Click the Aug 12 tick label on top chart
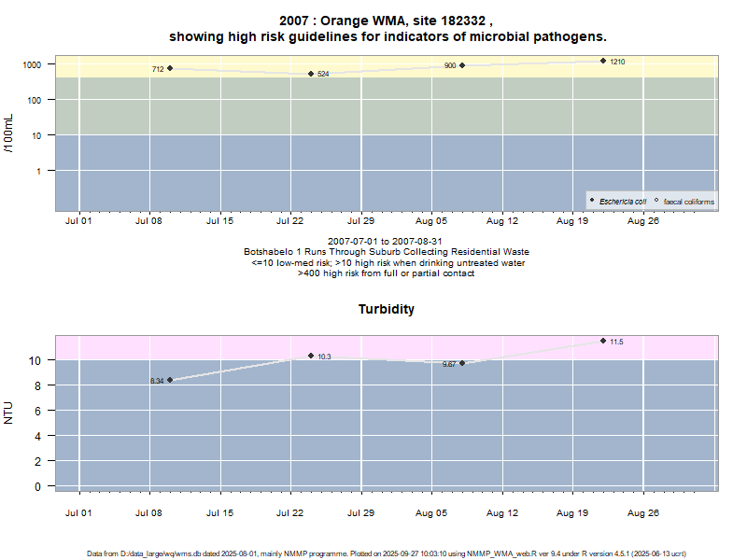This screenshot has width=747, height=560. click(501, 222)
